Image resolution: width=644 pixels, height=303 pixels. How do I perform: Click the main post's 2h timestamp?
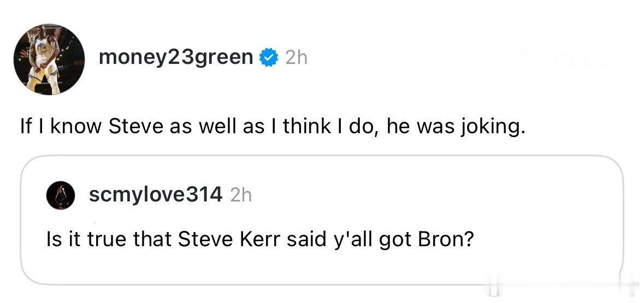tap(296, 58)
